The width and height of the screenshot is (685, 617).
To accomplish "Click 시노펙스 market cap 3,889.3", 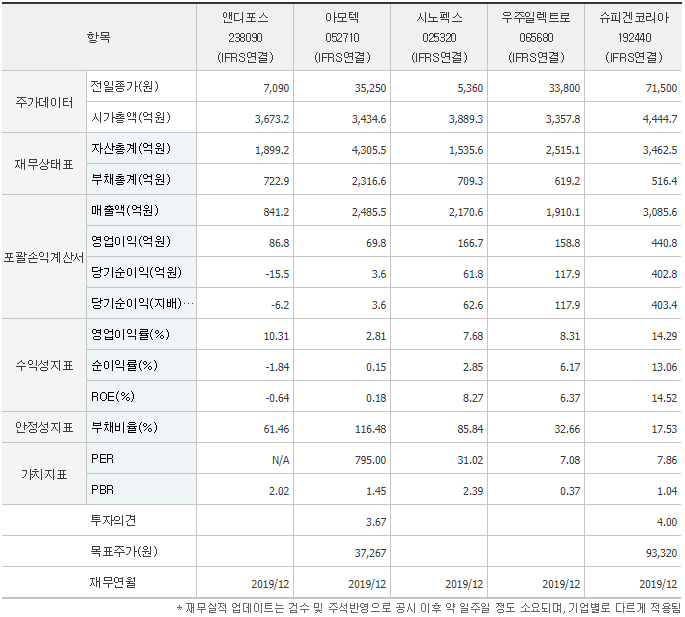I will click(x=466, y=119).
